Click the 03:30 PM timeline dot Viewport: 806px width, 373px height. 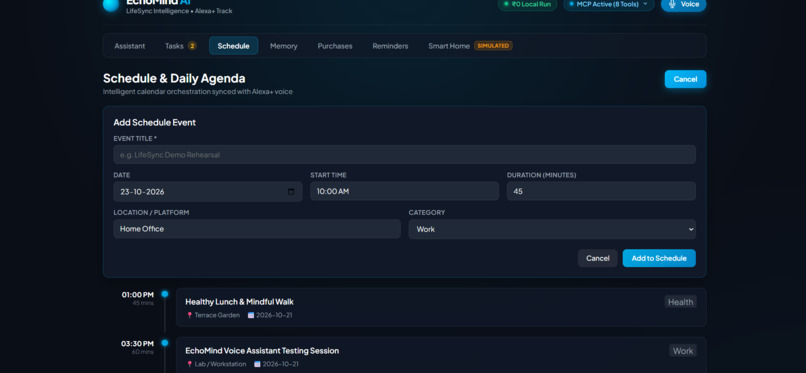tap(164, 343)
